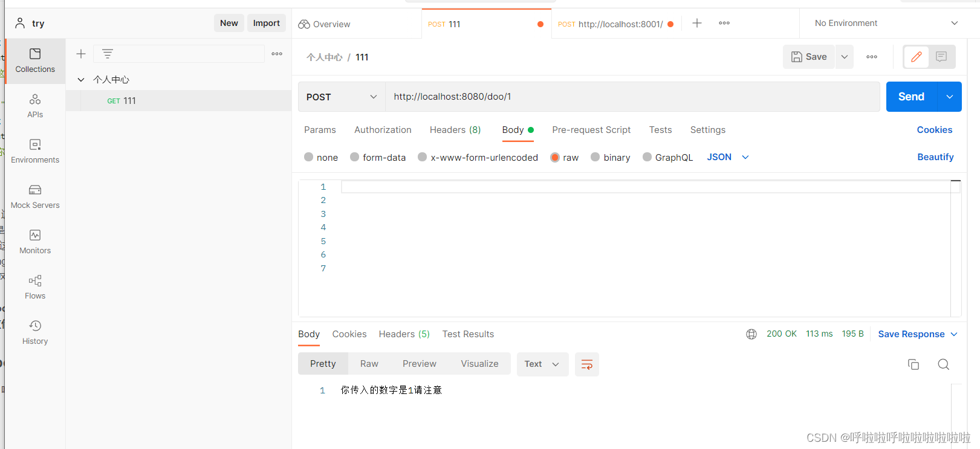This screenshot has width=980, height=449.
Task: Open the Send button dropdown arrow
Action: click(x=949, y=97)
